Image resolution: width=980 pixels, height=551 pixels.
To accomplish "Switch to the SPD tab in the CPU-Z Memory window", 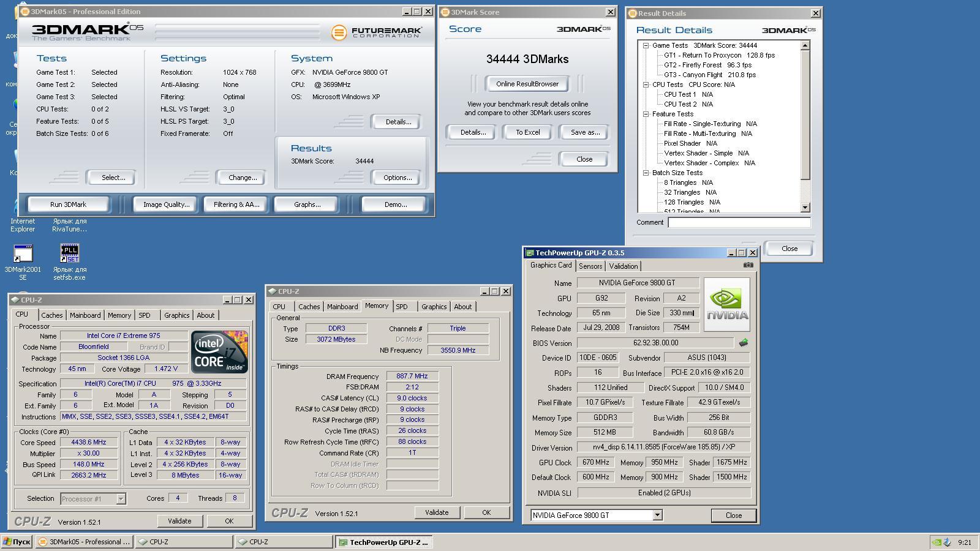I will [x=402, y=307].
